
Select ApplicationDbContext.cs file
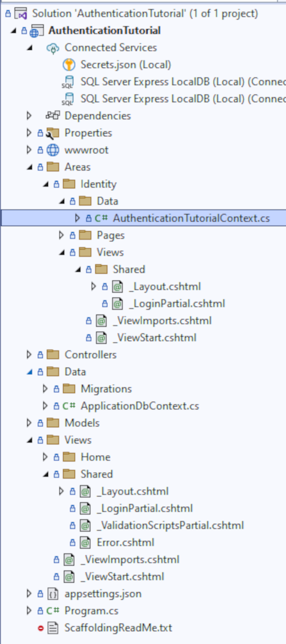139,406
